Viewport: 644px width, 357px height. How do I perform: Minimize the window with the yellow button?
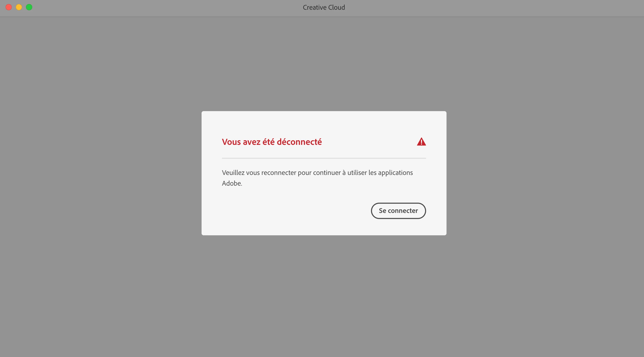pos(19,7)
